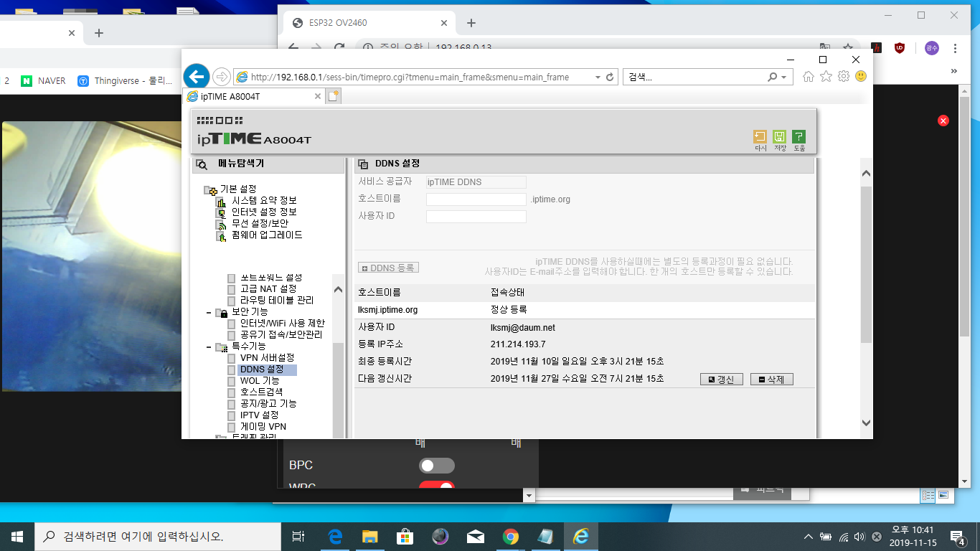The width and height of the screenshot is (980, 551).
Task: Open a new tab in Internet Explorer
Action: [334, 96]
